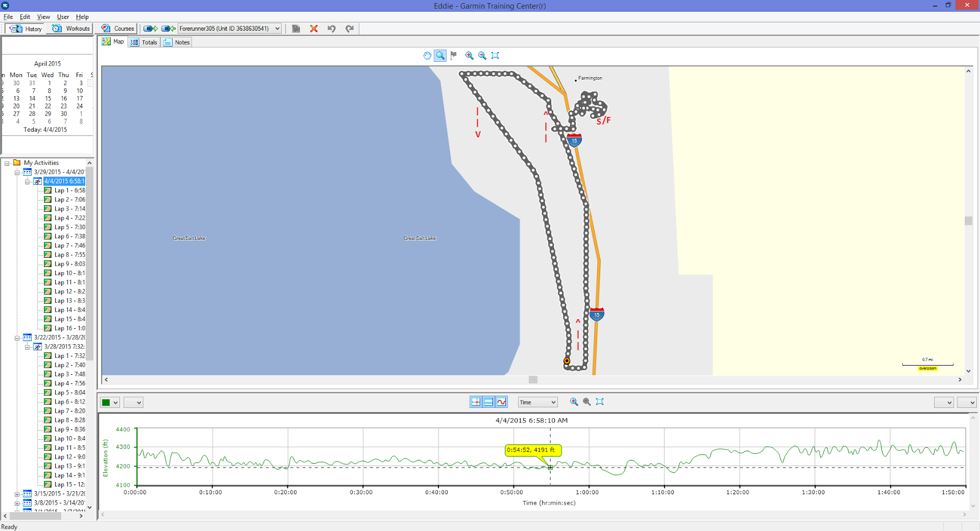This screenshot has height=531, width=980.
Task: Click the Redo arrow icon
Action: pos(350,28)
